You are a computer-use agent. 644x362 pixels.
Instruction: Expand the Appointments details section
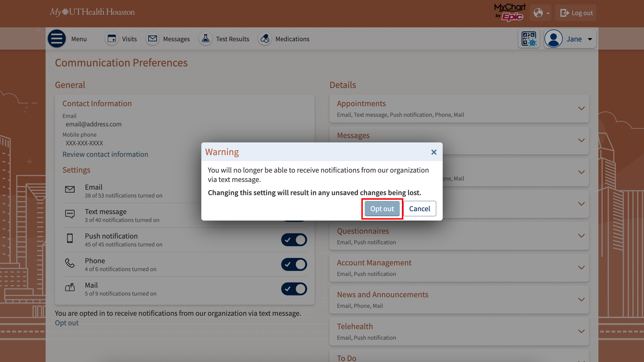coord(581,108)
